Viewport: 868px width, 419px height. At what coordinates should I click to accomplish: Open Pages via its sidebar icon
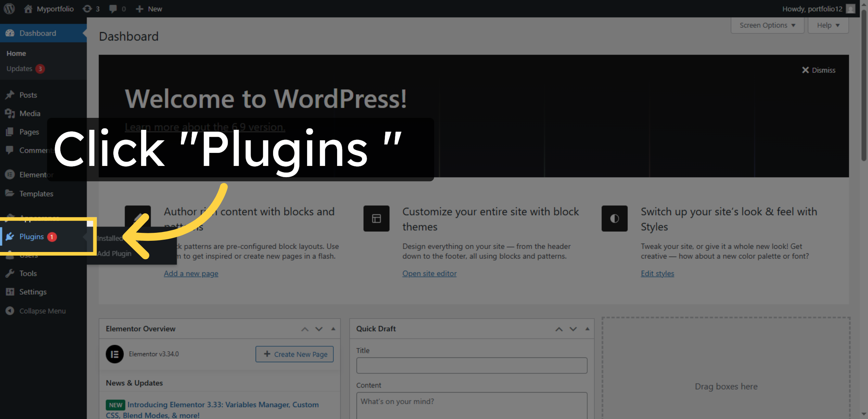[10, 132]
